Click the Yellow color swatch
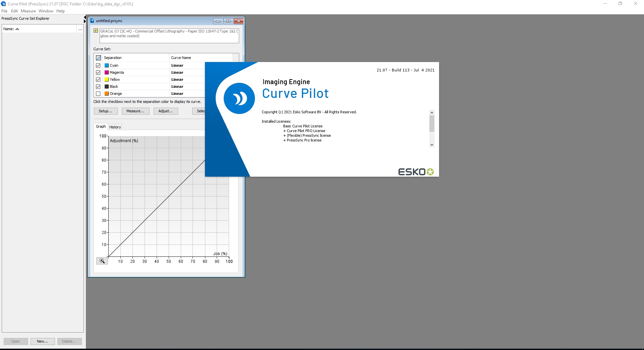 point(107,79)
